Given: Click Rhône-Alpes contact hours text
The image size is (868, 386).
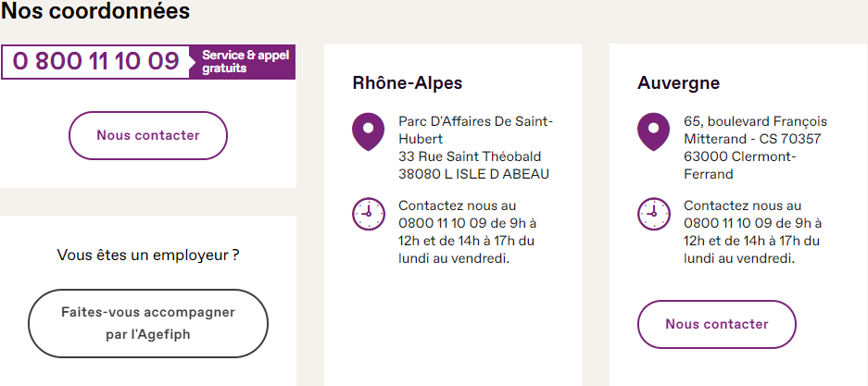Looking at the screenshot, I should 468,232.
